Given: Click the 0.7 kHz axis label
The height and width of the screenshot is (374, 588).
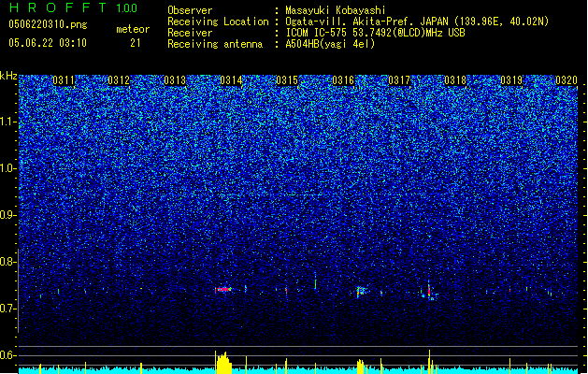Looking at the screenshot, I should [7, 309].
